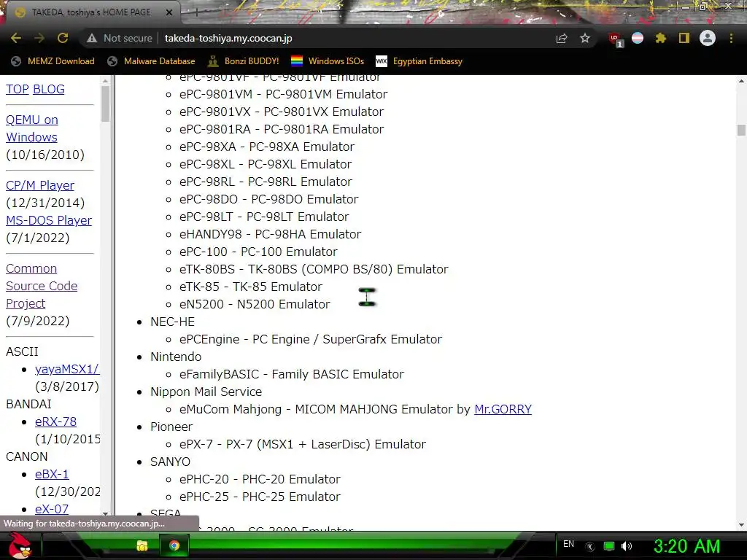This screenshot has width=747, height=560.
Task: Open the eX-07 link in the sidebar
Action: click(52, 509)
